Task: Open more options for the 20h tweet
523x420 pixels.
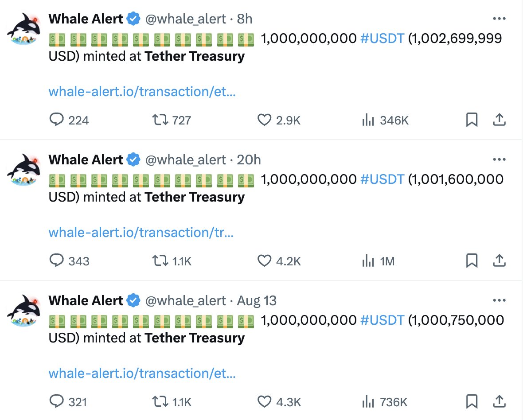Action: coord(499,160)
